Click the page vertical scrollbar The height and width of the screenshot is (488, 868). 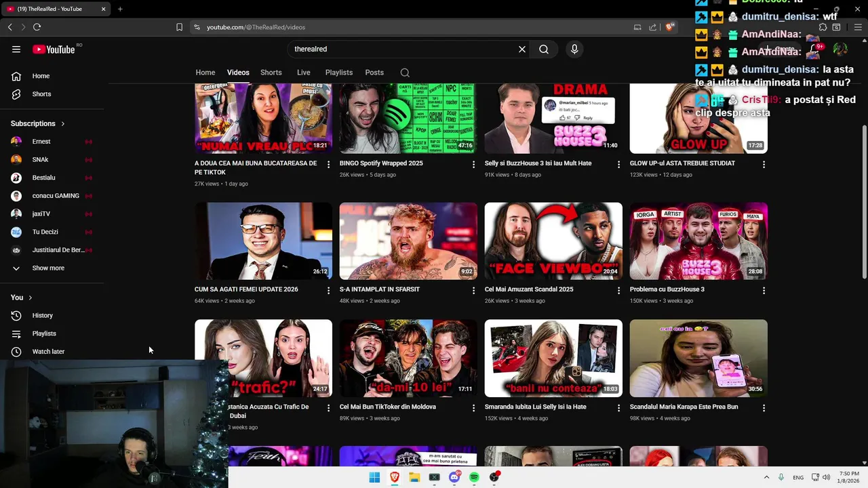pyautogui.click(x=864, y=201)
